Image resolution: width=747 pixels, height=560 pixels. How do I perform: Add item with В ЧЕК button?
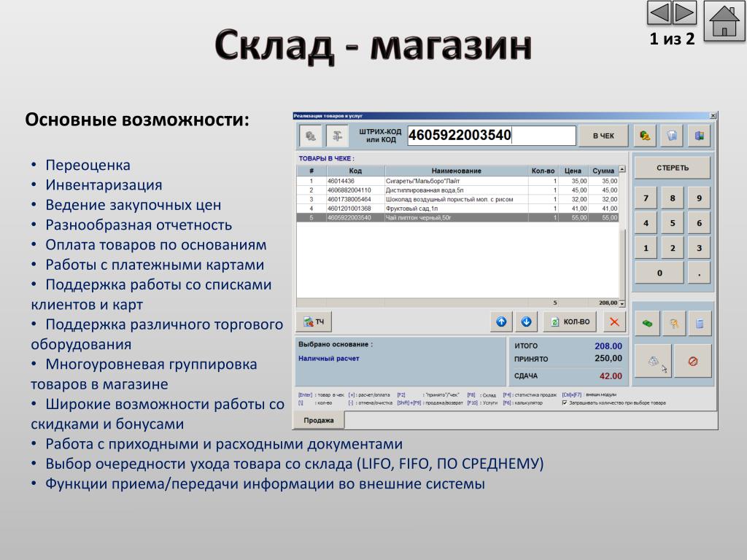(603, 136)
